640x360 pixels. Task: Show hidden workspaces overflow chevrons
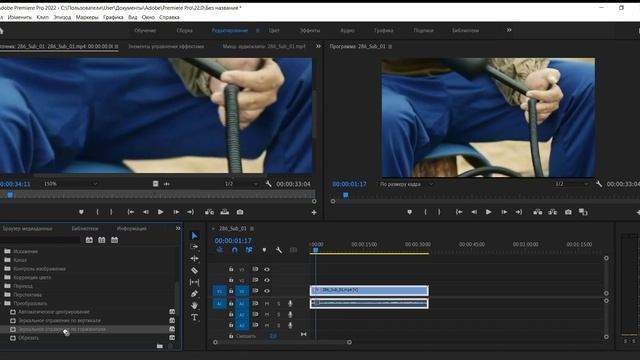(x=509, y=30)
